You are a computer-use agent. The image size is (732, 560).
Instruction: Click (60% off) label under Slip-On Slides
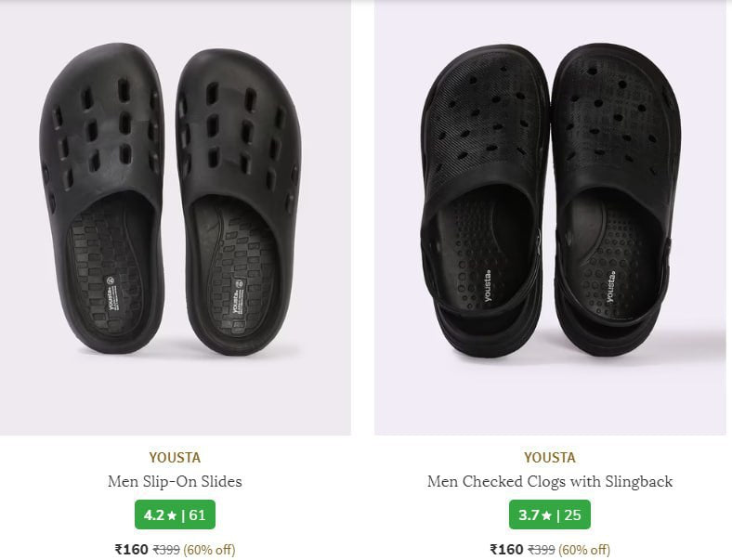pyautogui.click(x=210, y=550)
